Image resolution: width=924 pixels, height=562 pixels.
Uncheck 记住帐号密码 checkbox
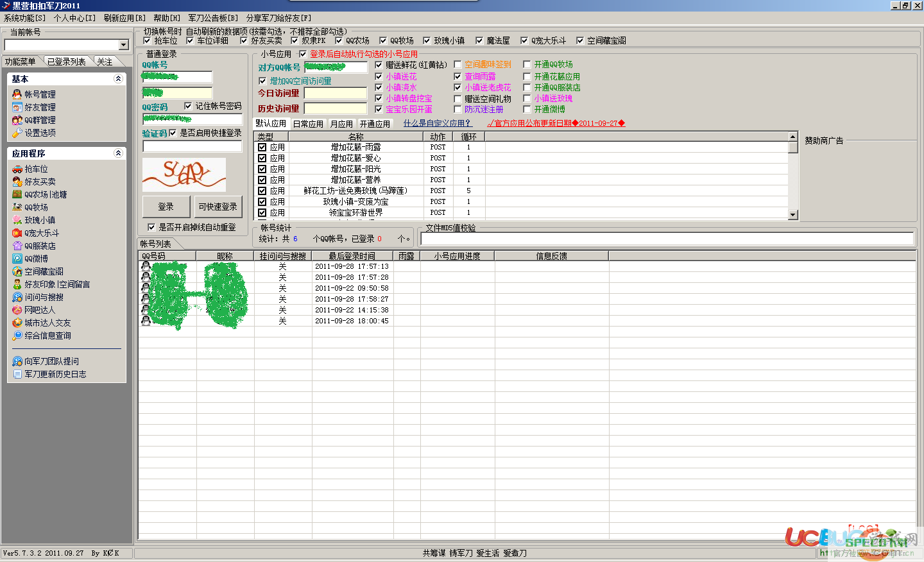[188, 106]
